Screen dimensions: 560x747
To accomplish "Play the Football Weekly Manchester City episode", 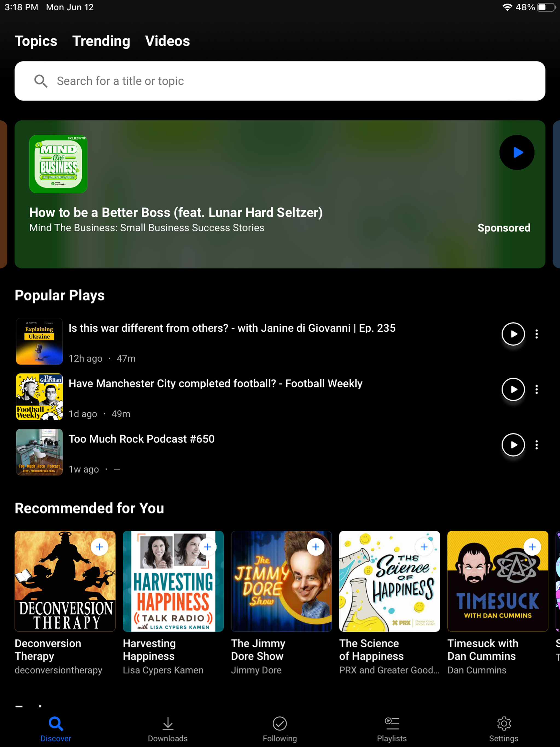I will pyautogui.click(x=513, y=389).
